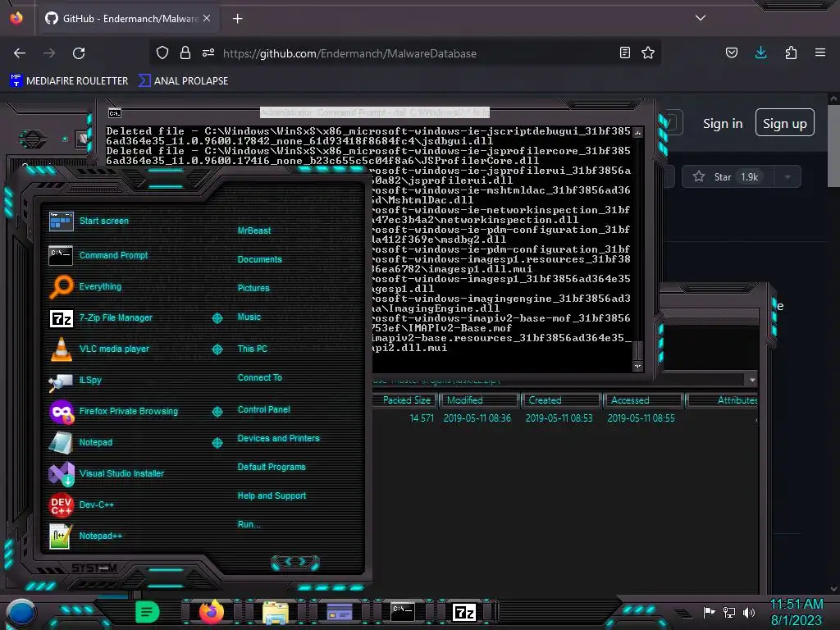Open network tray icon
The height and width of the screenshot is (630, 840).
[x=729, y=612]
